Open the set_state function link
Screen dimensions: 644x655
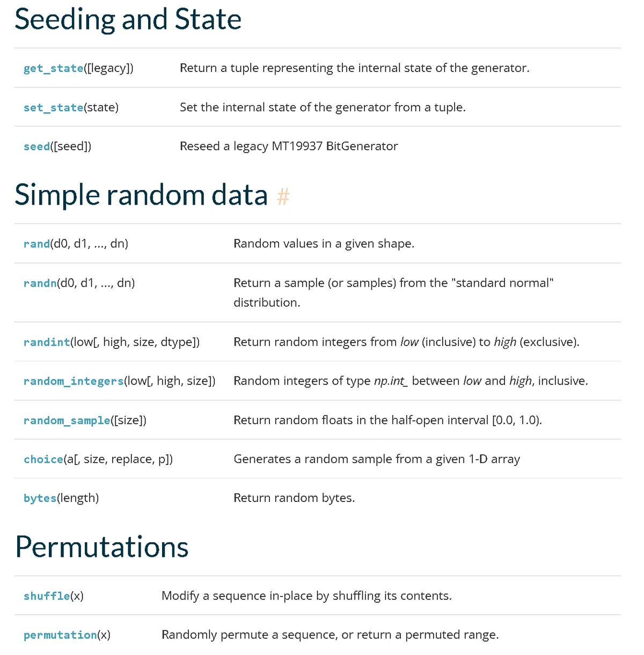tap(54, 107)
